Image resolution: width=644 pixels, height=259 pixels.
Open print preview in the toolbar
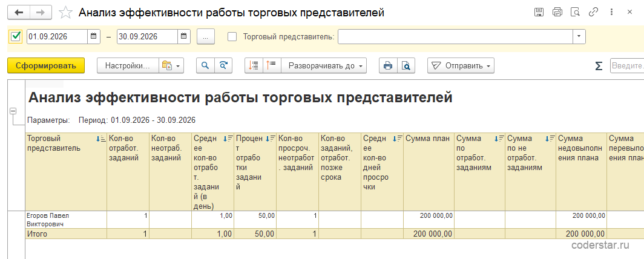point(406,66)
